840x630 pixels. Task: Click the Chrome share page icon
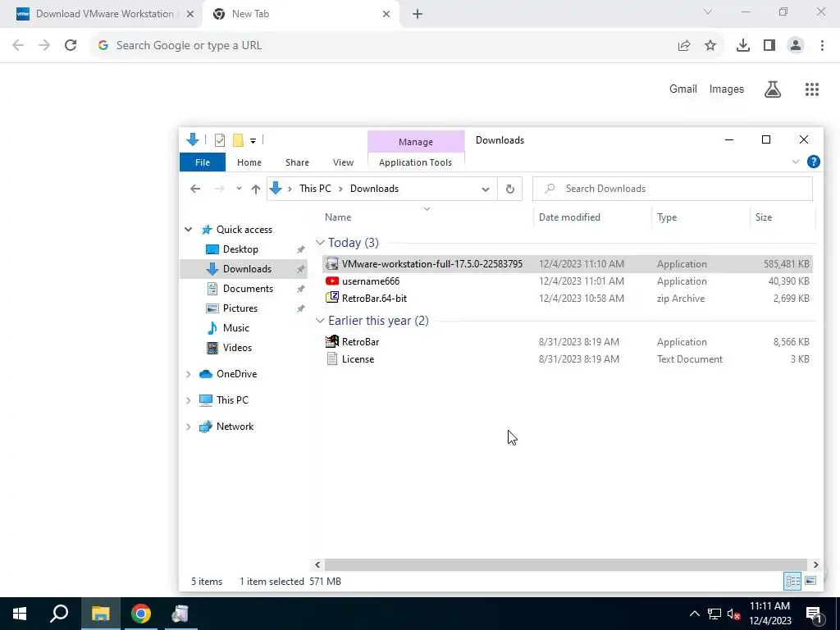[683, 46]
